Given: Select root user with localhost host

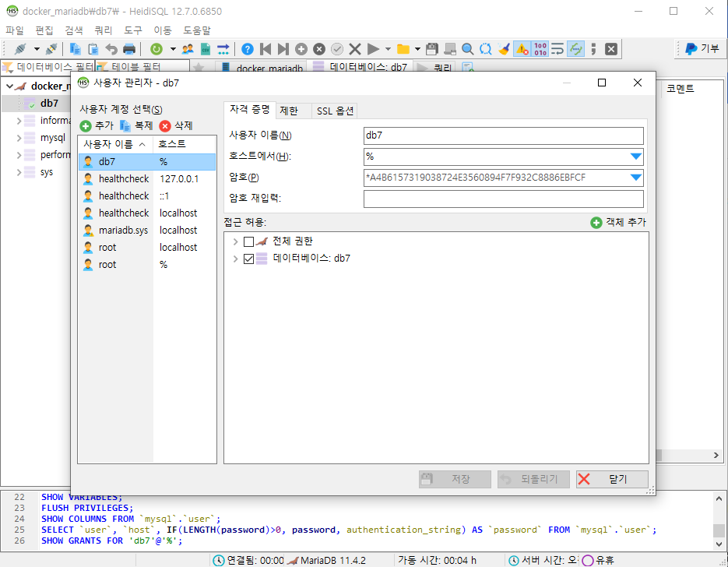Looking at the screenshot, I should click(x=147, y=248).
